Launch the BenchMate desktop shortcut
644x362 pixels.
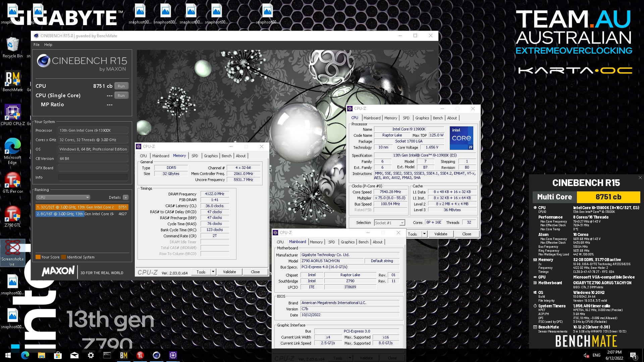12,81
